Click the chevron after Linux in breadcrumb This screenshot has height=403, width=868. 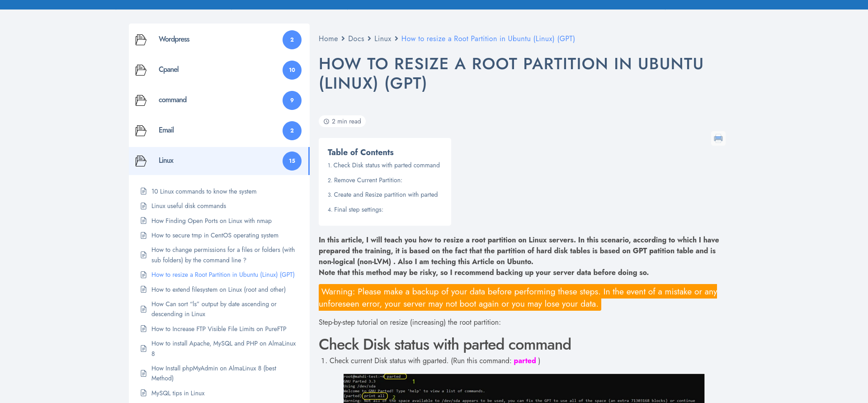[396, 39]
